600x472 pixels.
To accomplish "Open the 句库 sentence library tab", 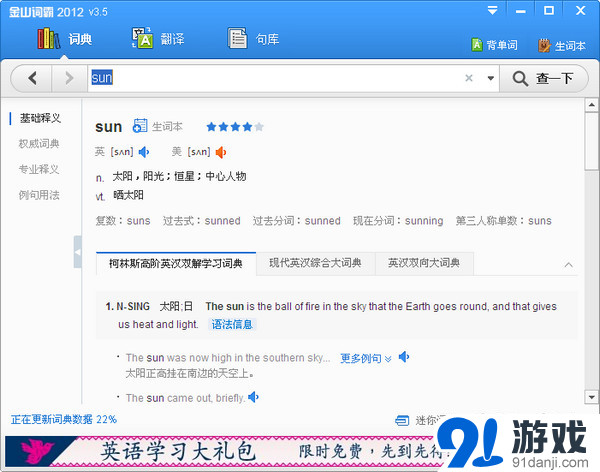I will coord(253,39).
